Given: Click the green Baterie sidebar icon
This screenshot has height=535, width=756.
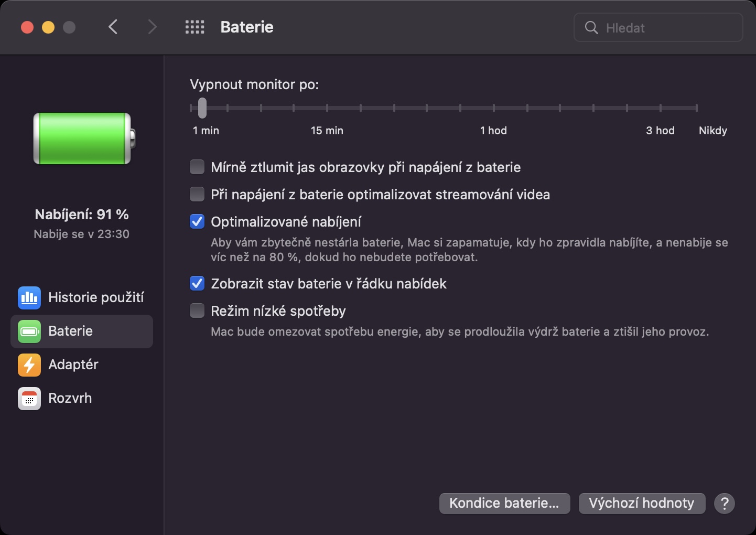Looking at the screenshot, I should point(29,331).
